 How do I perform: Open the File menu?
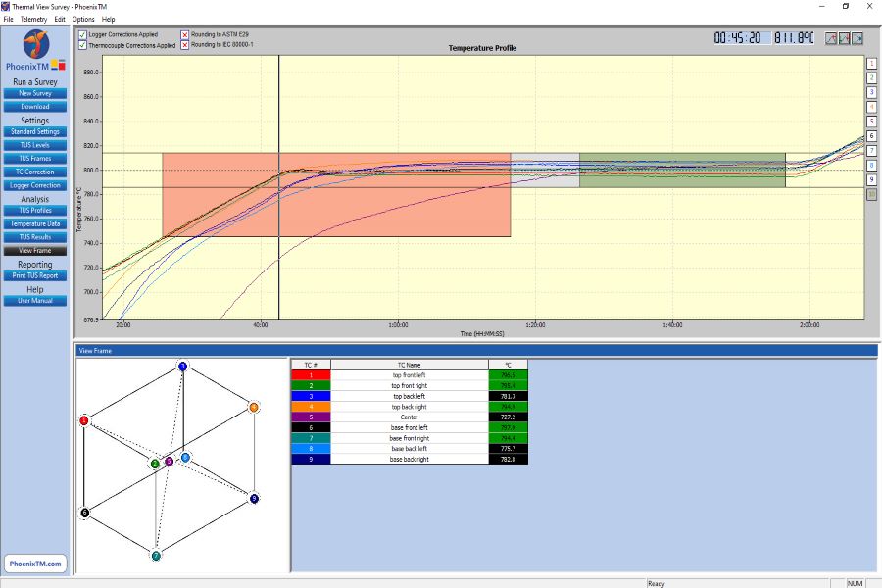coord(8,20)
